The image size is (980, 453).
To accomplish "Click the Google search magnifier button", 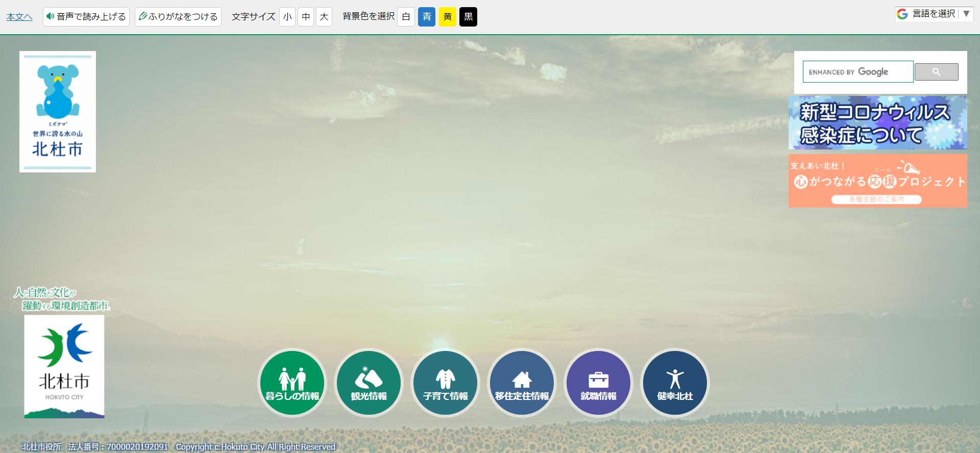I will coord(936,72).
